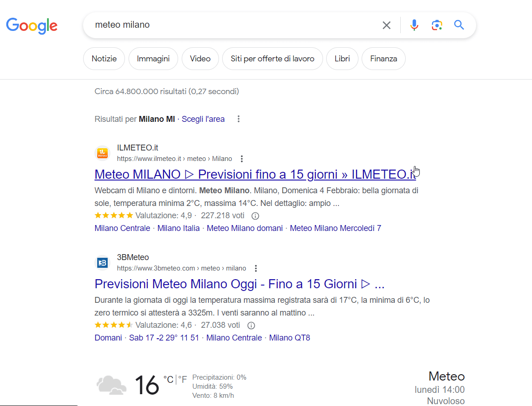
Task: Switch to the Immagini filter
Action: point(153,59)
